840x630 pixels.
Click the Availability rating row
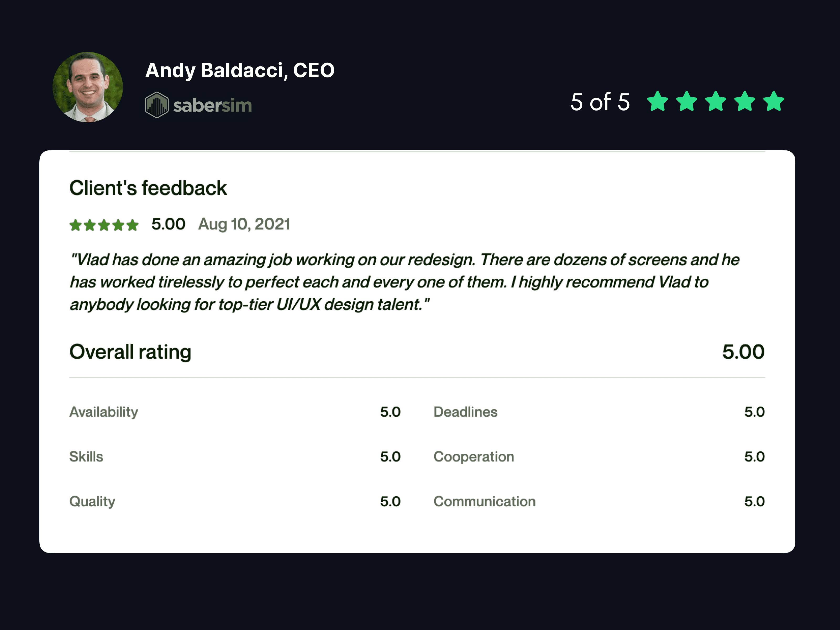pyautogui.click(x=235, y=412)
